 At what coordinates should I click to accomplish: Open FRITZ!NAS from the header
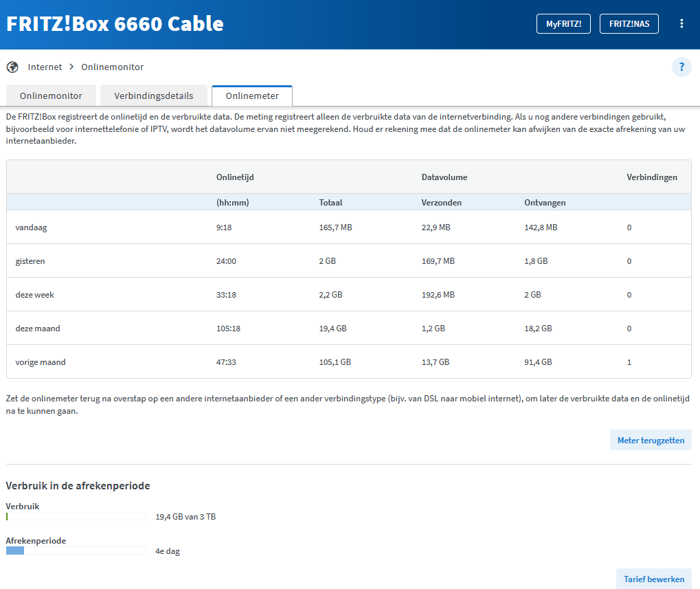629,23
